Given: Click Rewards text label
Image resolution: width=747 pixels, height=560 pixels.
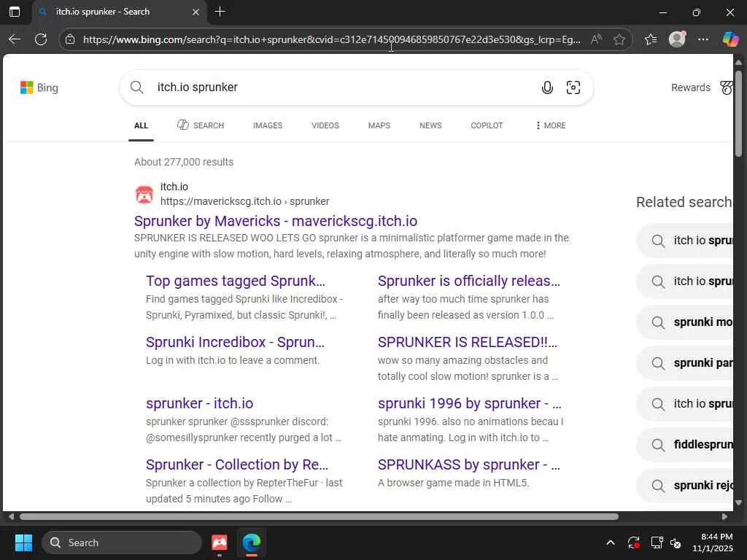Looking at the screenshot, I should [x=690, y=87].
